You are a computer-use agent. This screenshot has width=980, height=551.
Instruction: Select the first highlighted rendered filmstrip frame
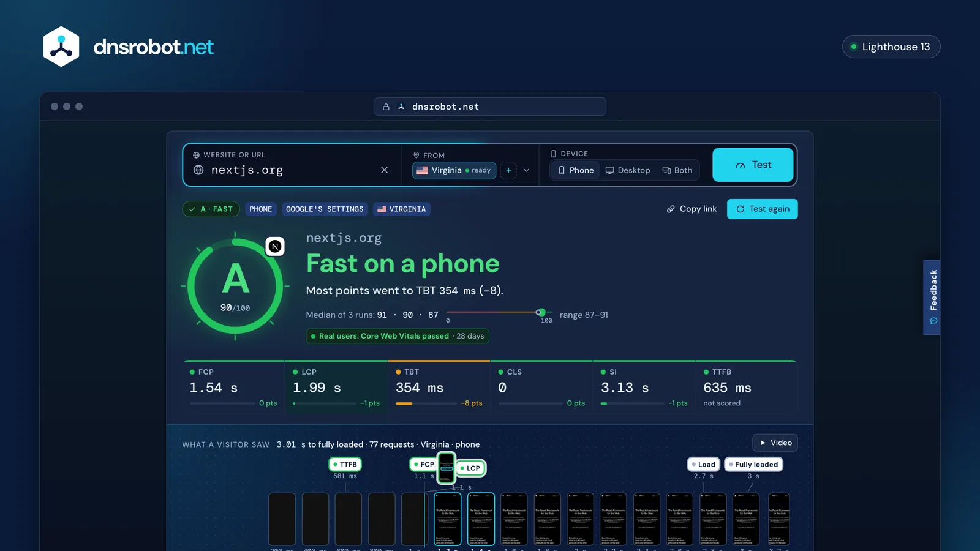coord(448,519)
